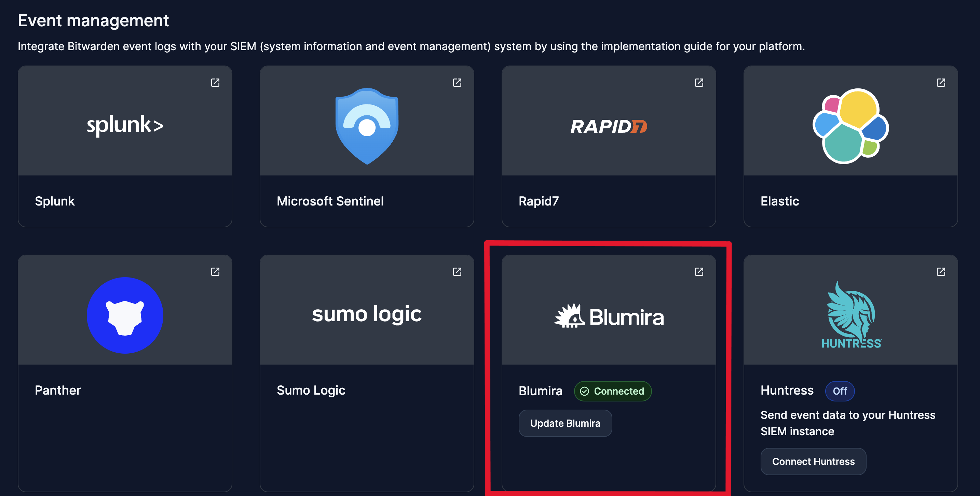Click the Huntress logo image
Image resolution: width=980 pixels, height=496 pixels.
[851, 315]
